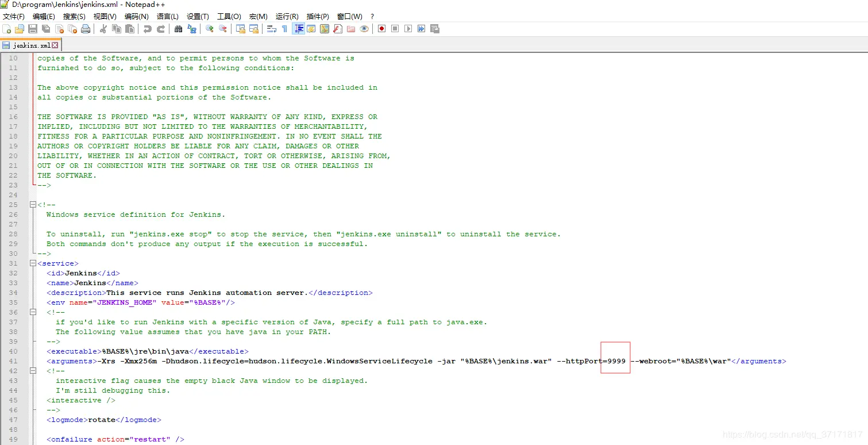The width and height of the screenshot is (868, 445).
Task: Click the Copy toolbar icon
Action: pyautogui.click(x=117, y=29)
